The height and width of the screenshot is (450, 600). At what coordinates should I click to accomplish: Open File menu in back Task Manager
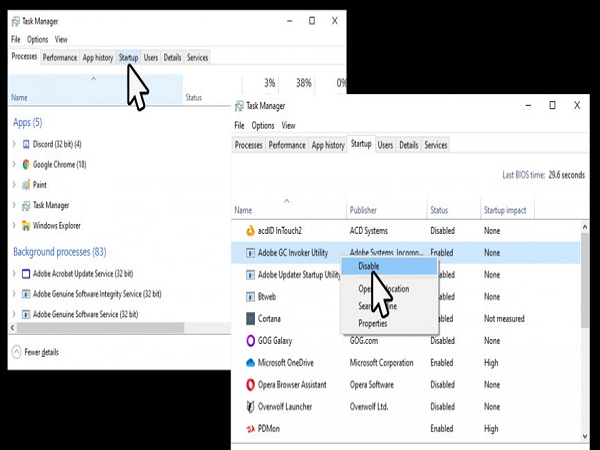pyautogui.click(x=16, y=39)
